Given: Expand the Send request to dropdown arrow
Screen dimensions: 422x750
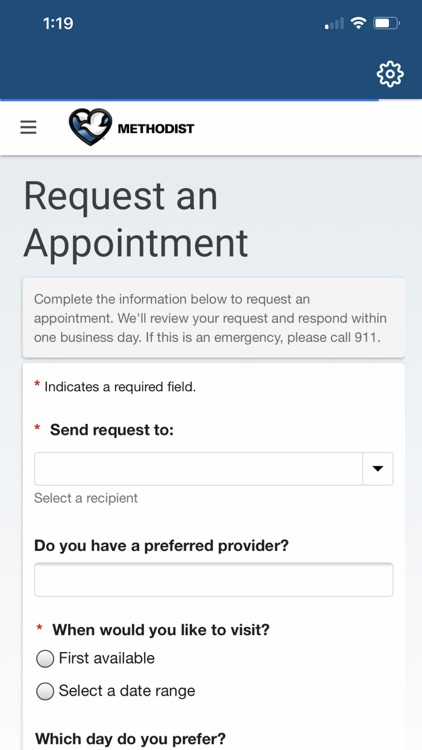Looking at the screenshot, I should point(378,469).
